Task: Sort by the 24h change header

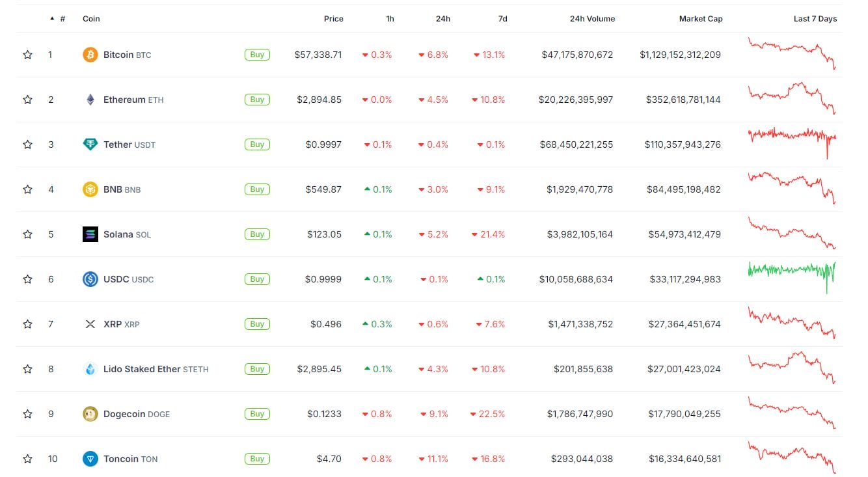Action: coord(443,19)
